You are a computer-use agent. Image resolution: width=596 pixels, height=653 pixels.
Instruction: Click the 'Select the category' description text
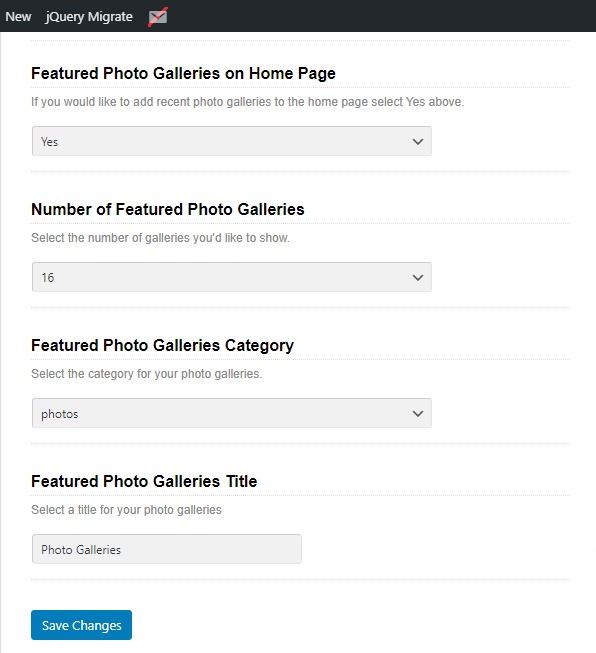coord(147,374)
